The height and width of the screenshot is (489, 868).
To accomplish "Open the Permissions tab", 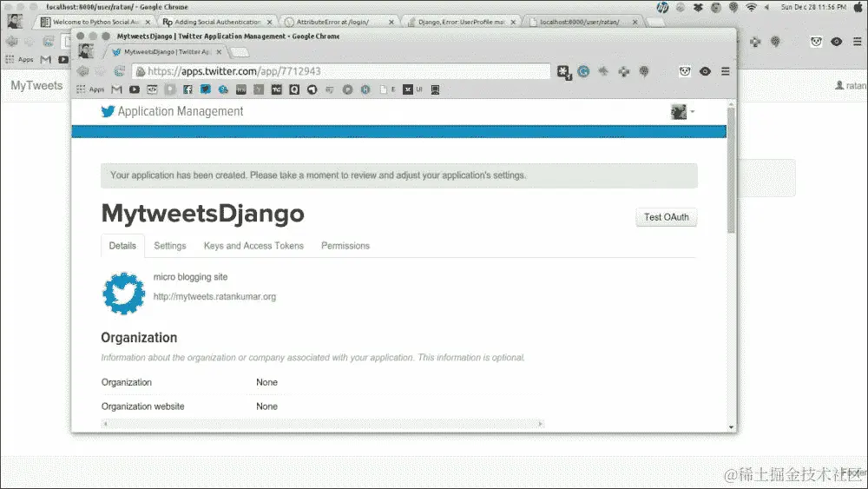I will (x=345, y=246).
